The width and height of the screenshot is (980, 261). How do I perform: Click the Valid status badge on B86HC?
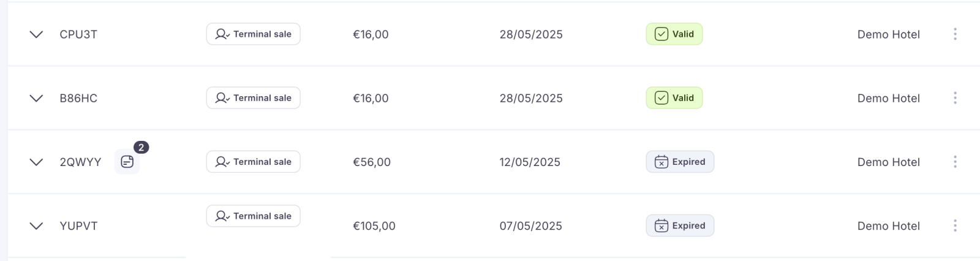point(674,98)
